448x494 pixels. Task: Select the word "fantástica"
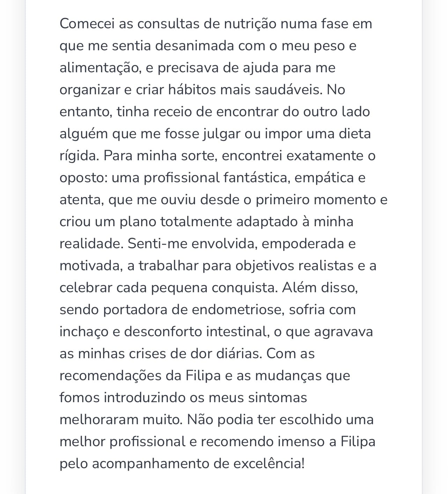(x=257, y=178)
